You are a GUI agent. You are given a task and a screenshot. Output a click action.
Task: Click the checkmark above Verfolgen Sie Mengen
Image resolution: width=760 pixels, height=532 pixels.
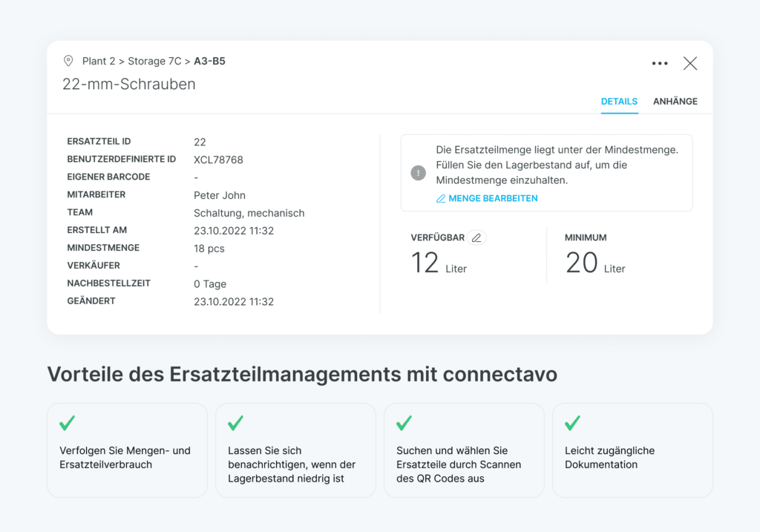(68, 424)
